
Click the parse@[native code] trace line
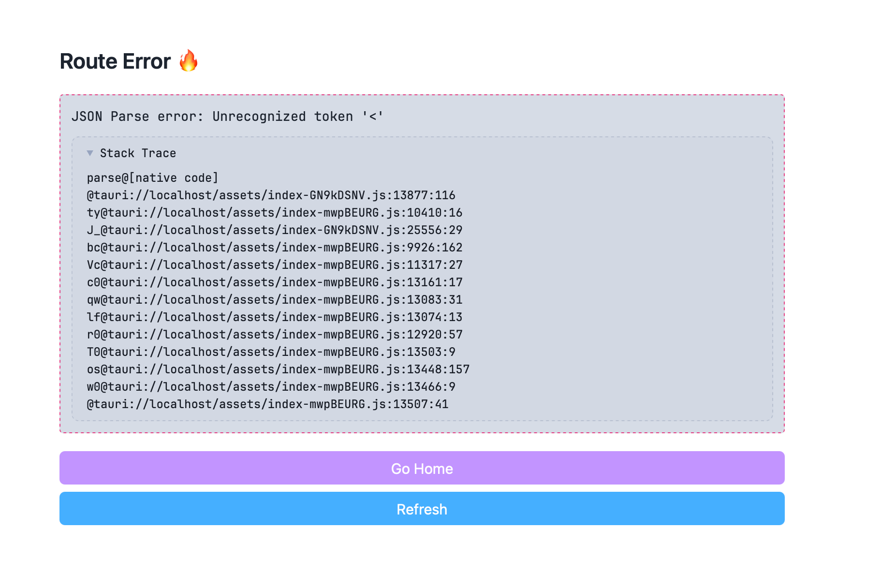click(x=152, y=178)
